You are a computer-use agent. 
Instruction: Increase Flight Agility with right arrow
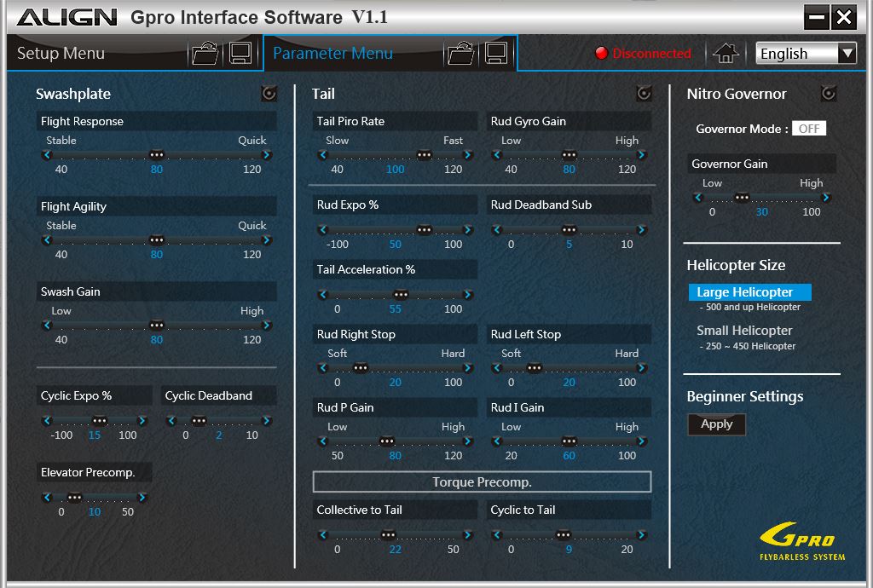(x=267, y=239)
